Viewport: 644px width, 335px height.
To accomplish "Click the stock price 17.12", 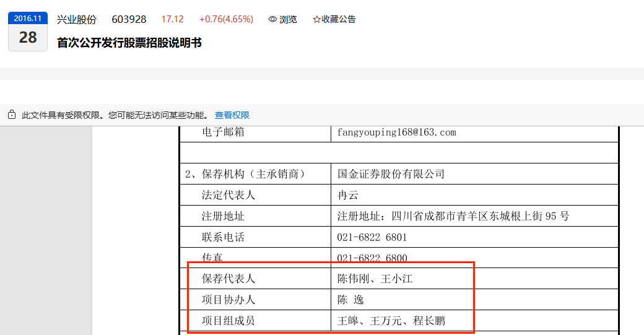I will [x=173, y=19].
